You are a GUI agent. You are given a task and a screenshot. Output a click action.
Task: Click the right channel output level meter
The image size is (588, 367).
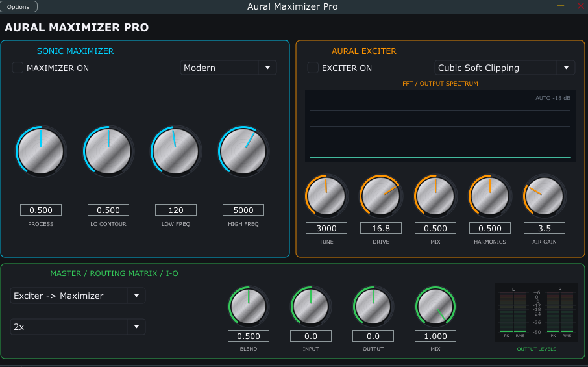560,312
